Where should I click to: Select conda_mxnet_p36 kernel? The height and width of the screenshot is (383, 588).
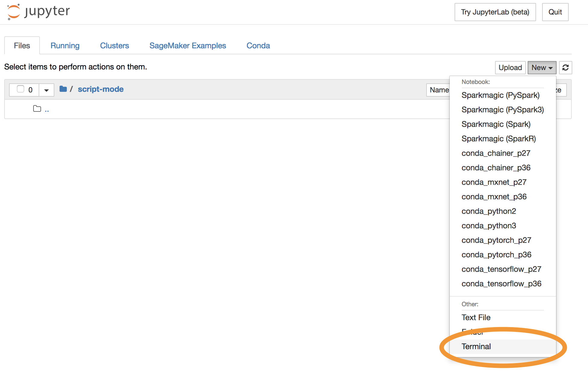click(503, 197)
